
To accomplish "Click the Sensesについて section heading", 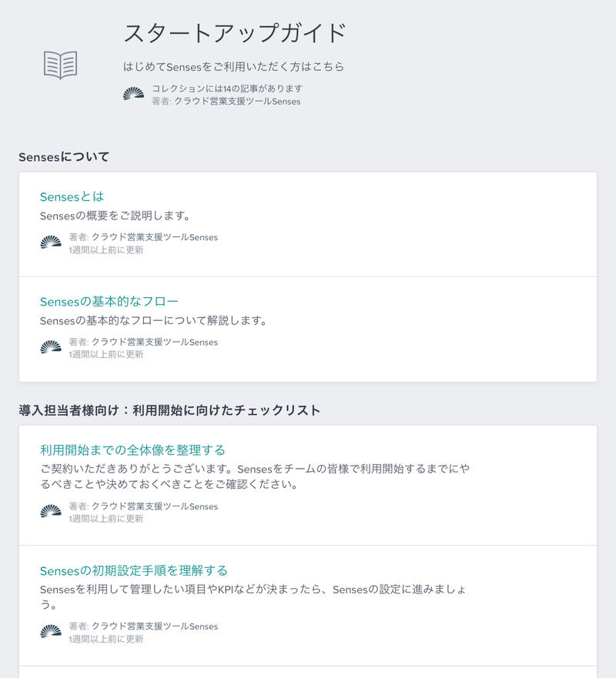I will pos(64,157).
